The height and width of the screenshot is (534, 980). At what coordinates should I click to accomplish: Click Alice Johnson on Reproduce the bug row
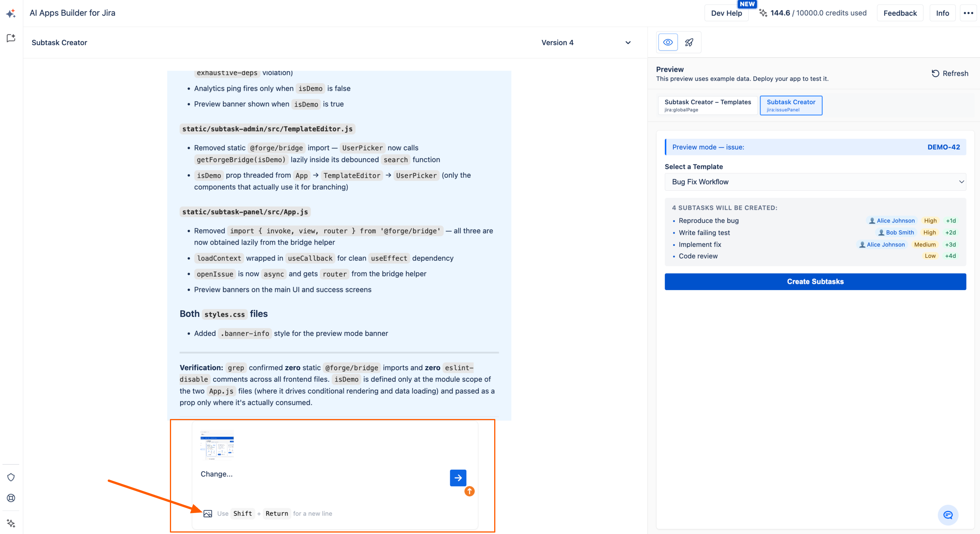[x=891, y=221]
